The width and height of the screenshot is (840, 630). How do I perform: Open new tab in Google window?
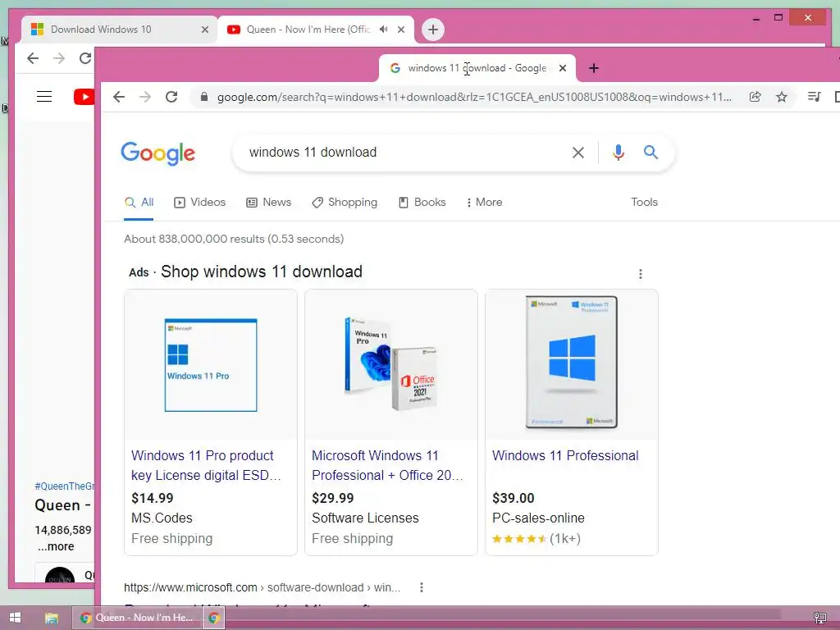tap(594, 68)
